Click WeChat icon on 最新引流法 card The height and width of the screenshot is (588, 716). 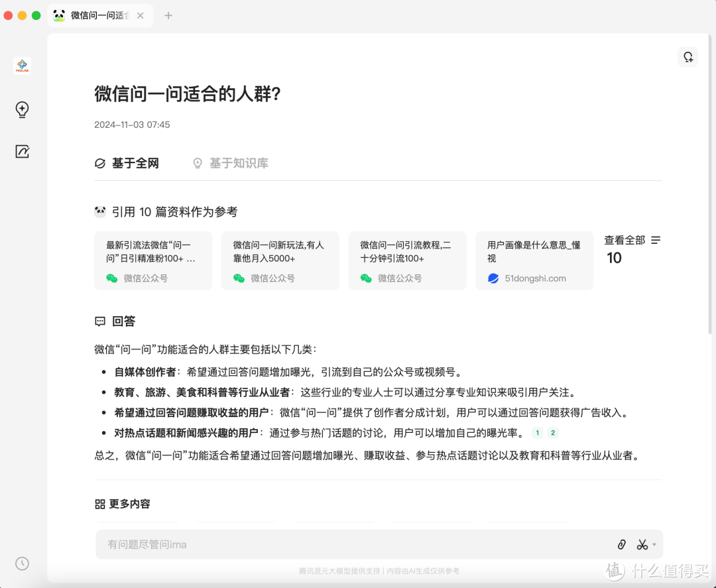point(112,278)
